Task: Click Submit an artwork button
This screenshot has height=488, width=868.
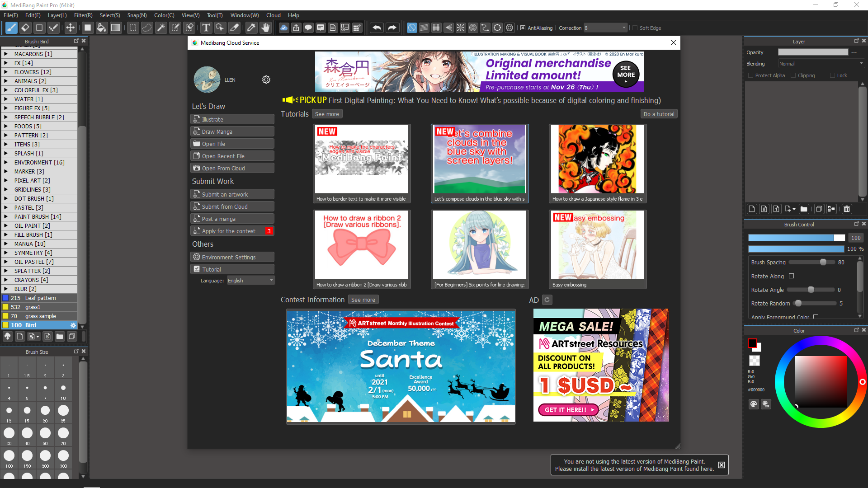Action: point(232,194)
